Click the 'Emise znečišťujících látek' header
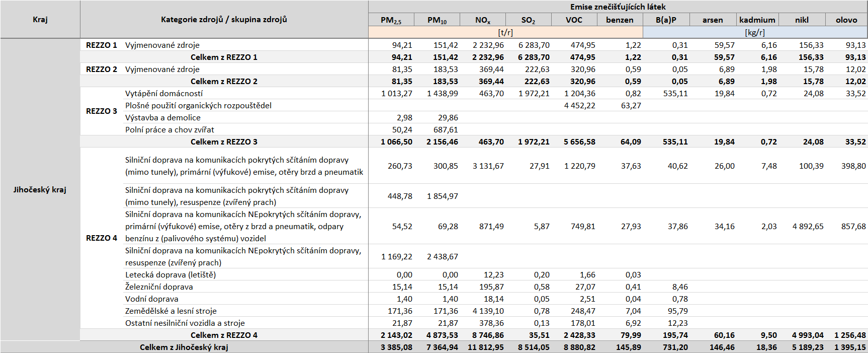Image resolution: width=868 pixels, height=353 pixels. click(618, 7)
